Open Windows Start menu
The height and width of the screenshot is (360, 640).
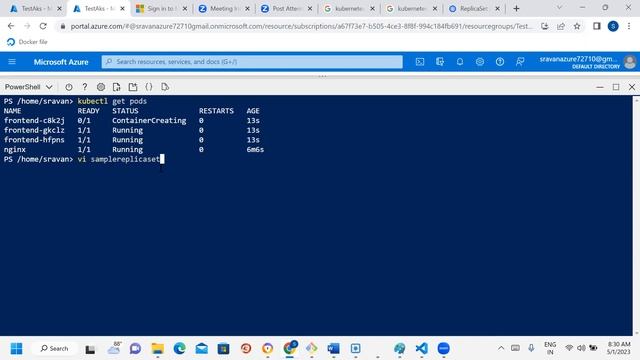17,348
